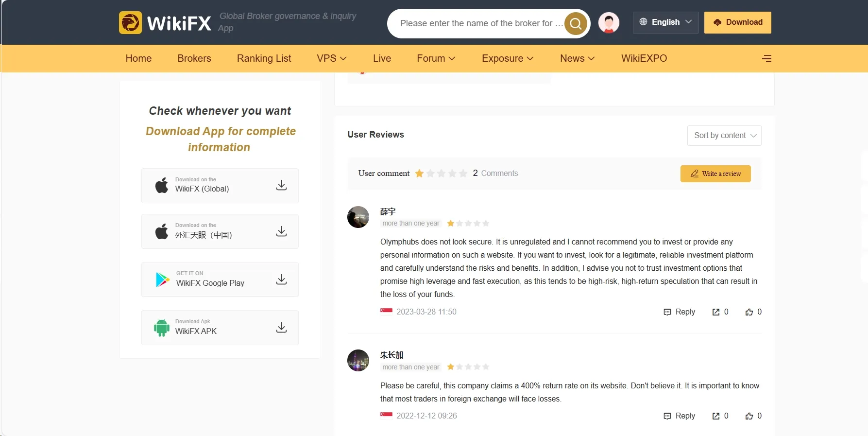Click the Download button in the header
Image resolution: width=868 pixels, height=436 pixels.
click(738, 22)
